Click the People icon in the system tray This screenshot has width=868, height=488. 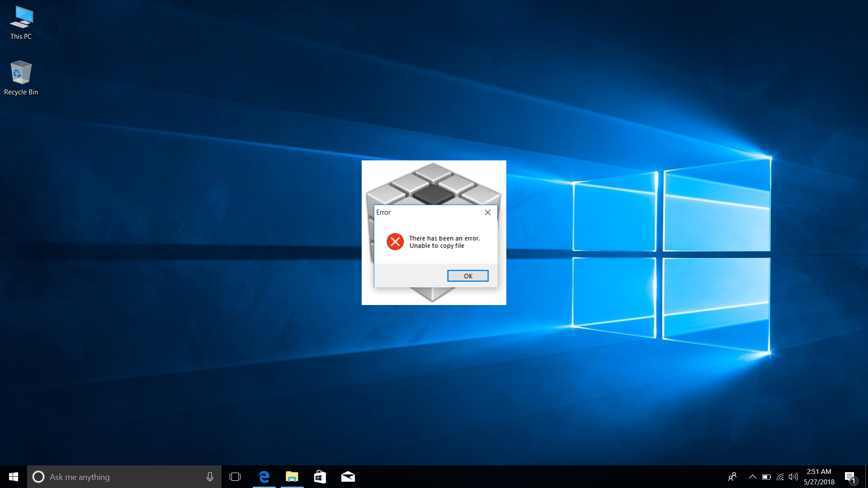[x=732, y=477]
